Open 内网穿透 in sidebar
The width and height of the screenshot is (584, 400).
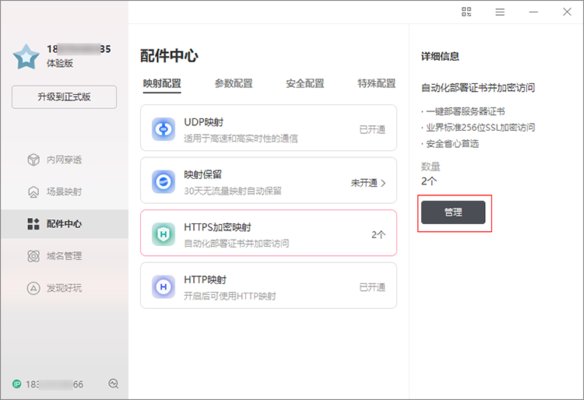[54, 160]
